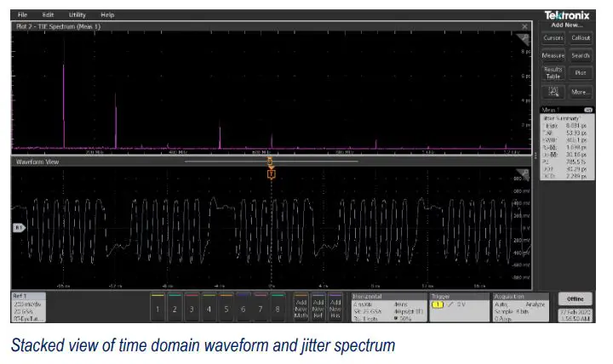Screen dimensions: 613x364
Task: Click the date and time badge
Action: tap(575, 316)
